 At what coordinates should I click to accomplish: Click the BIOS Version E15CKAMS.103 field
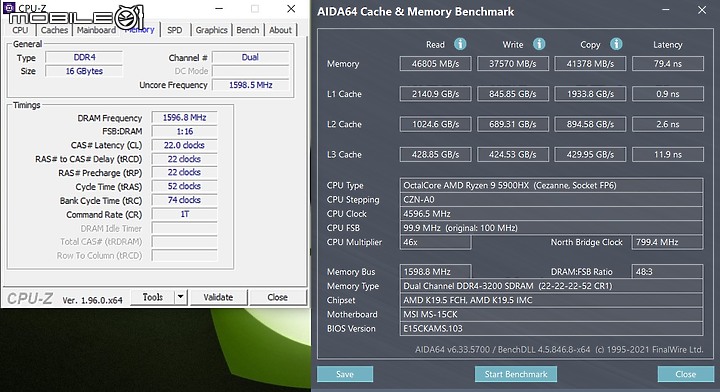pyautogui.click(x=551, y=329)
